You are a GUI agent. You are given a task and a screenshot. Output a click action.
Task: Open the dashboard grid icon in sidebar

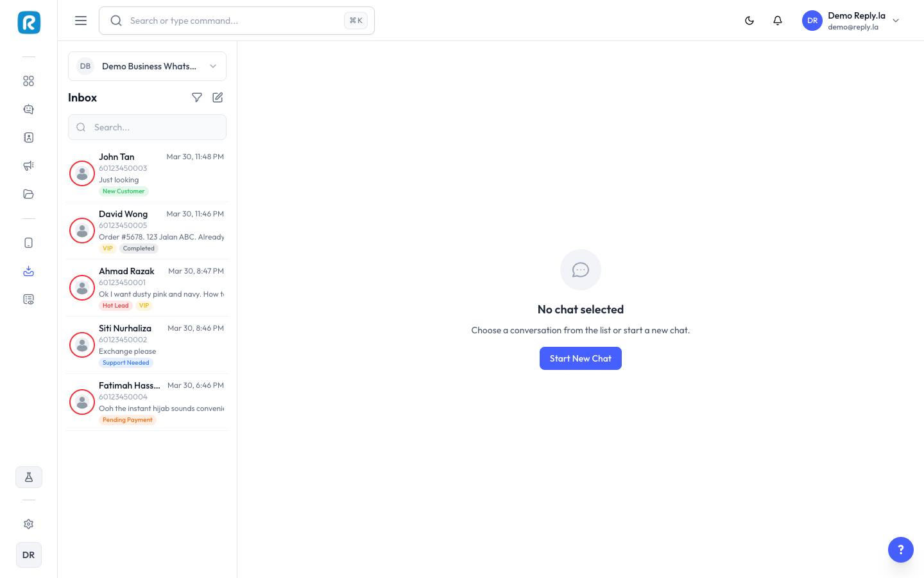coord(28,81)
